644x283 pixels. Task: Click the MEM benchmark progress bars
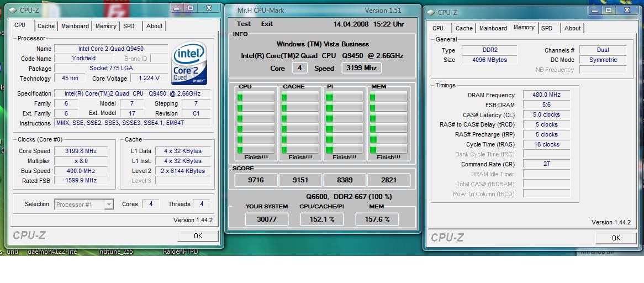point(388,122)
